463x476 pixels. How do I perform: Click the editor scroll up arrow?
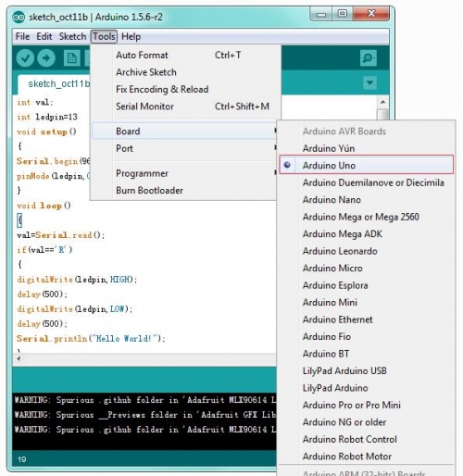[x=382, y=102]
